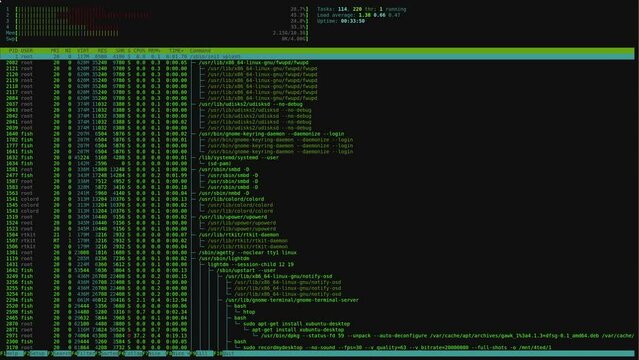The width and height of the screenshot is (639, 360).
Task: Select fwupd thread row PID 2121
Action: 317,68
